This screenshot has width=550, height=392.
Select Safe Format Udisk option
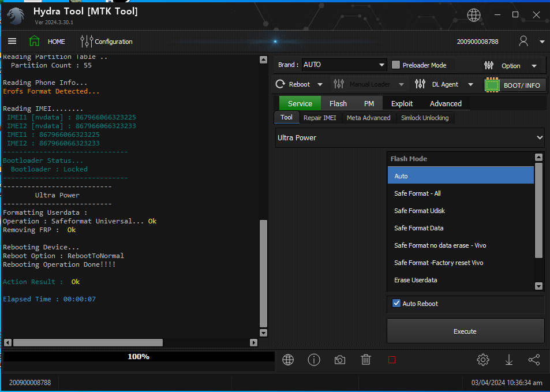tap(461, 211)
